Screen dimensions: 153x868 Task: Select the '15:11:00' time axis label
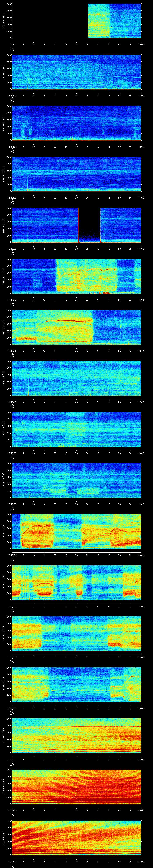click(12, 147)
